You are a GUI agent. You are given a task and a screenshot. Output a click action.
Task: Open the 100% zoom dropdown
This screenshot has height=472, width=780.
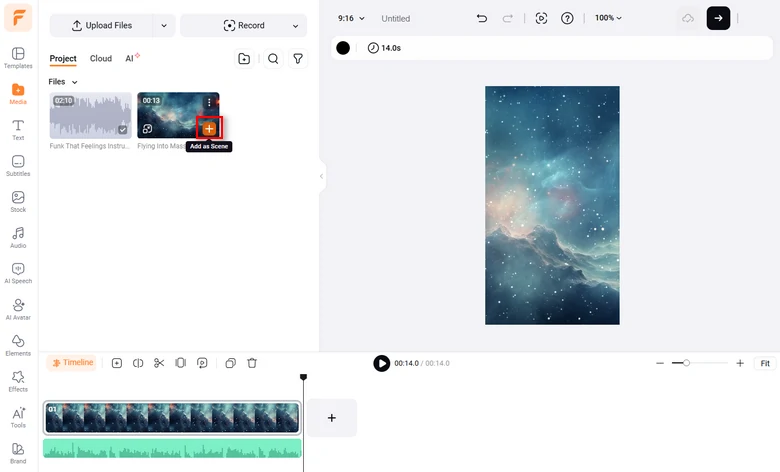point(608,18)
